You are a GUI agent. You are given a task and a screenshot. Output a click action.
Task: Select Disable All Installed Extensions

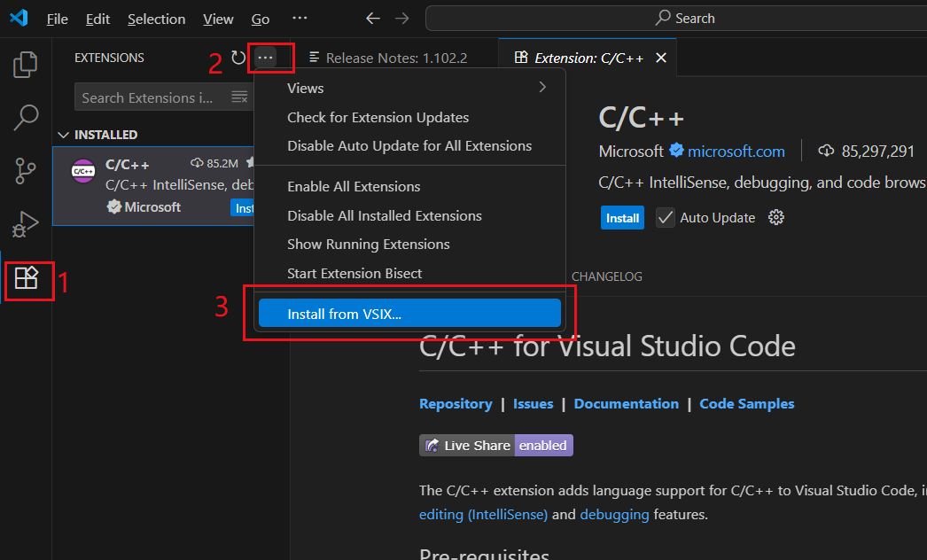pyautogui.click(x=409, y=216)
